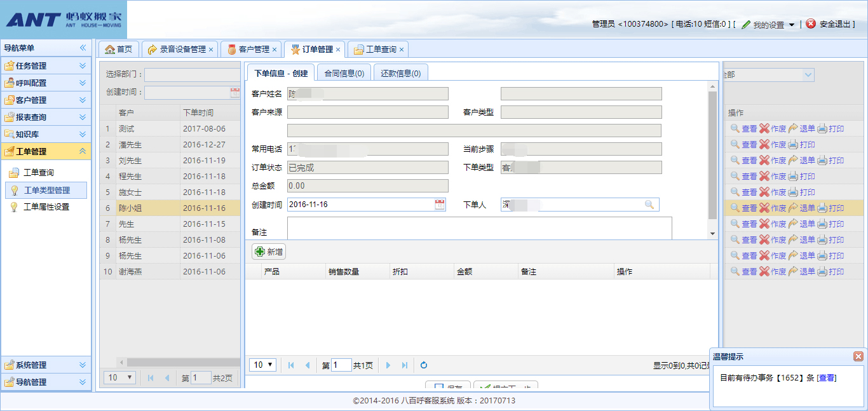Select 工单属性设置 in the sidebar tree
This screenshot has width=868, height=411.
(46, 206)
